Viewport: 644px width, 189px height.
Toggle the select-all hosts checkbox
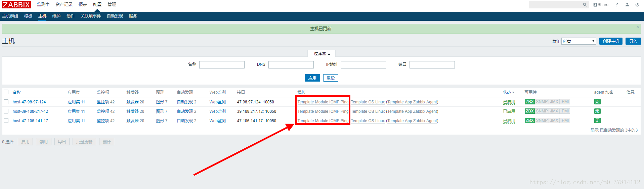pos(6,92)
